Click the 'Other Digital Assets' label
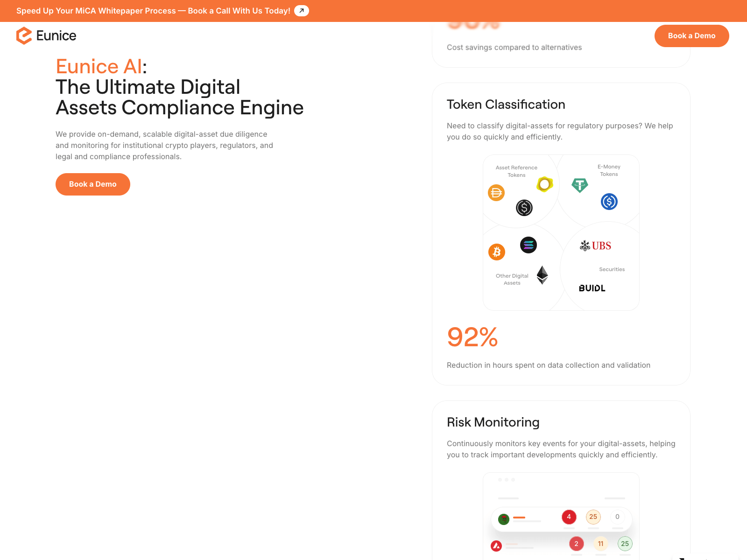The image size is (747, 560). coord(512,280)
